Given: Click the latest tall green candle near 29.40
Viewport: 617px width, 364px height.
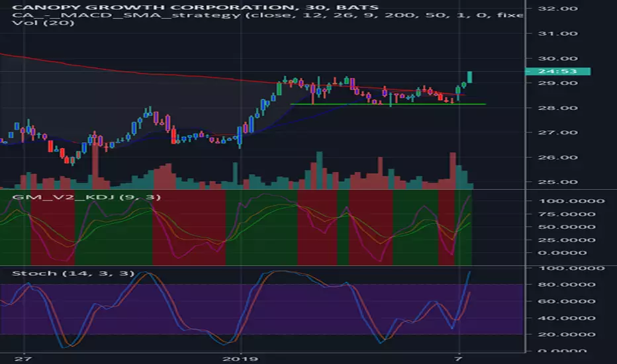Looking at the screenshot, I should pyautogui.click(x=469, y=77).
